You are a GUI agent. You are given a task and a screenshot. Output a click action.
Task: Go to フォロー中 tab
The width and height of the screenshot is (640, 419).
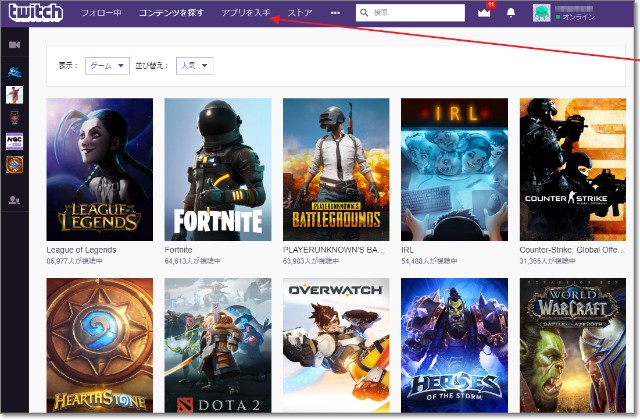[x=101, y=13]
